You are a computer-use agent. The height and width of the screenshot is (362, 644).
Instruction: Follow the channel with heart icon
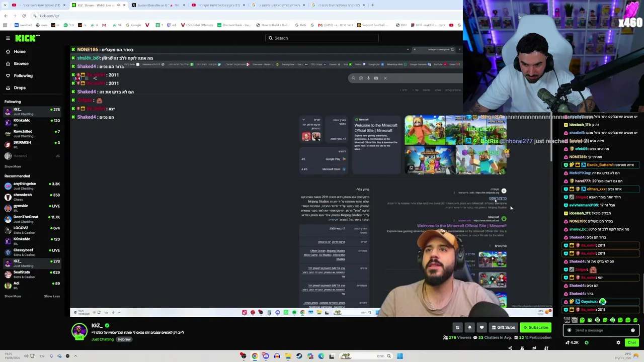tap(481, 327)
